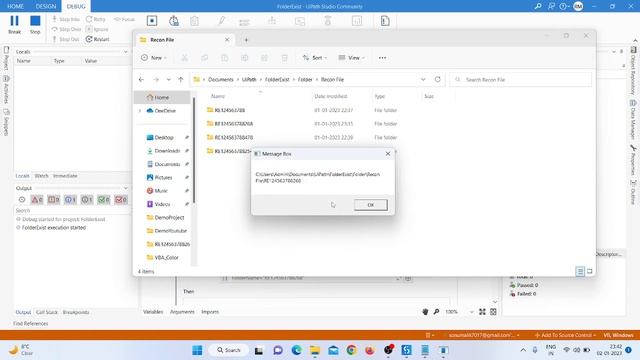Click the Highlight Elements pen icon
Viewport: 640px width, 360px height.
point(222,21)
